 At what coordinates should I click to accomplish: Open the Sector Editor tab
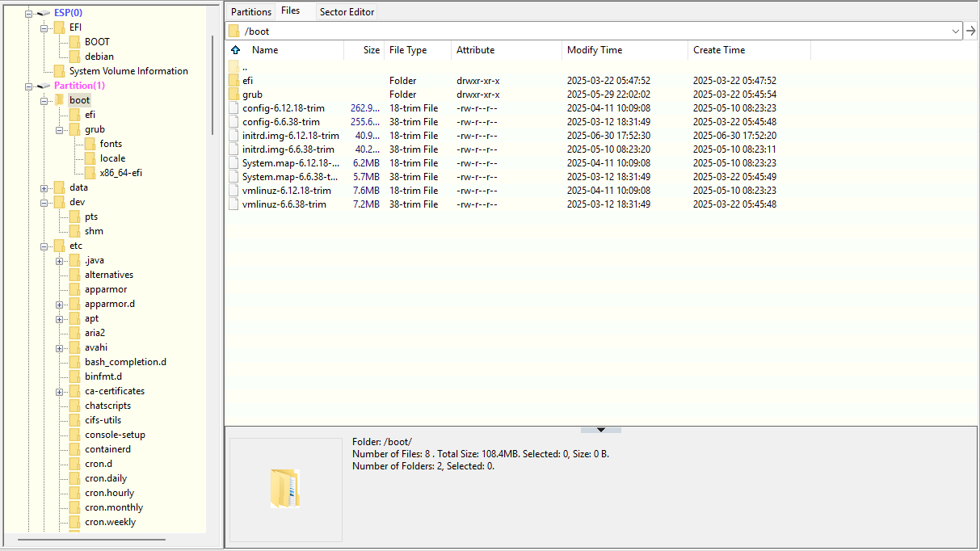click(x=347, y=11)
